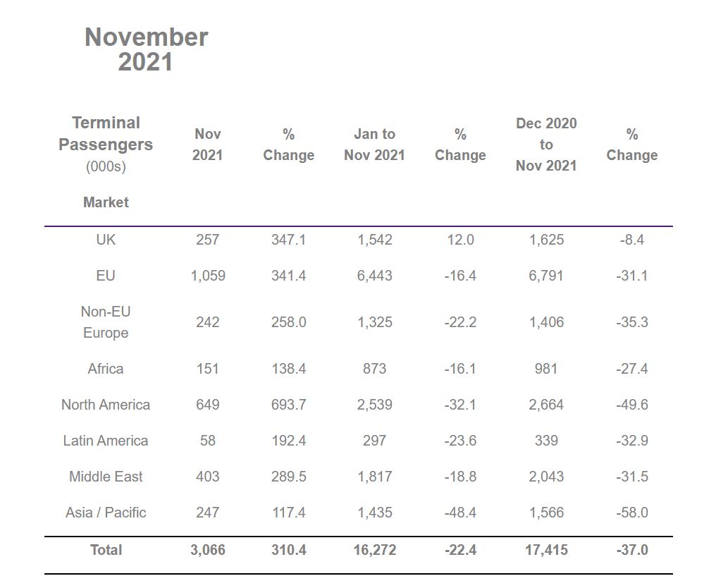The width and height of the screenshot is (716, 588).
Task: Click the Nov 2021 column header
Action: 207,145
